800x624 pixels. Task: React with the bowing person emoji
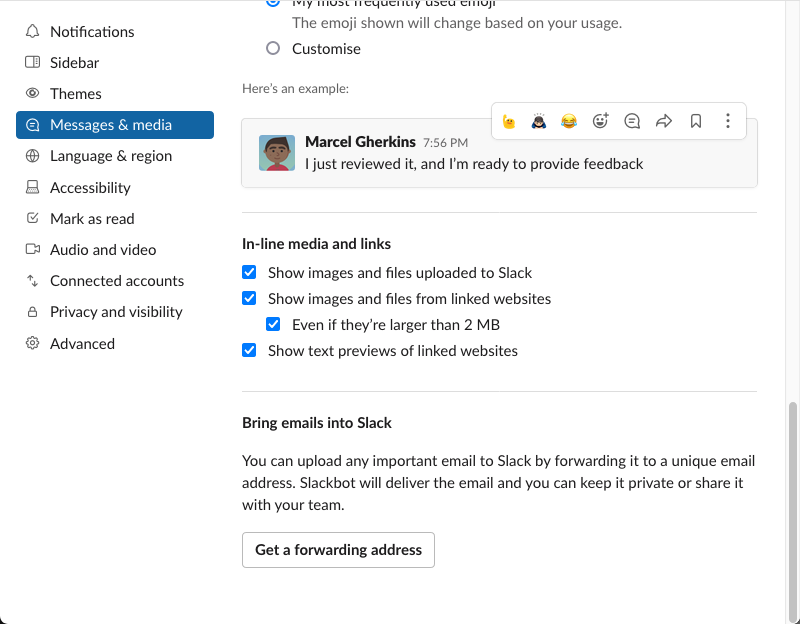[x=539, y=121]
